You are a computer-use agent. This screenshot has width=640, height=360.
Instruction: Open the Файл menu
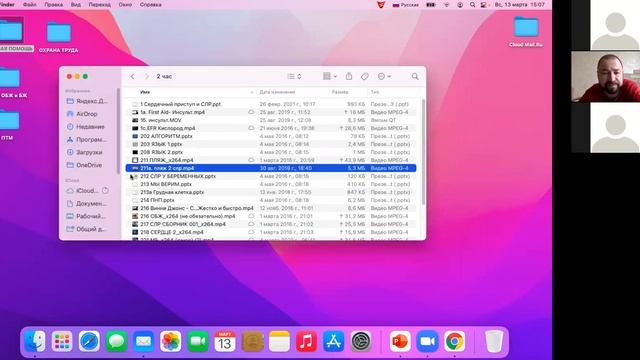tap(29, 5)
